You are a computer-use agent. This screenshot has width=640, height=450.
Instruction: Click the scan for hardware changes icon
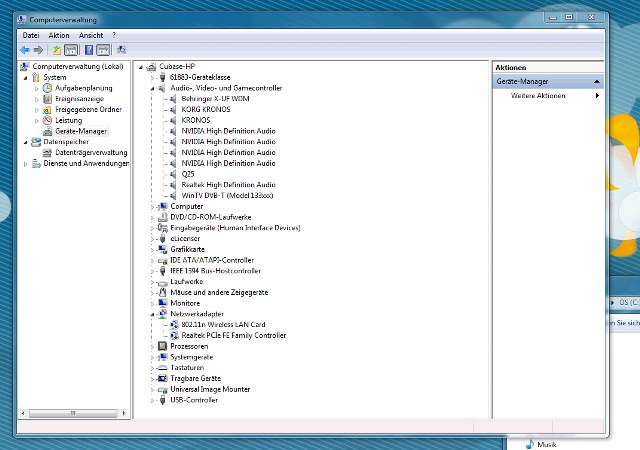[121, 50]
